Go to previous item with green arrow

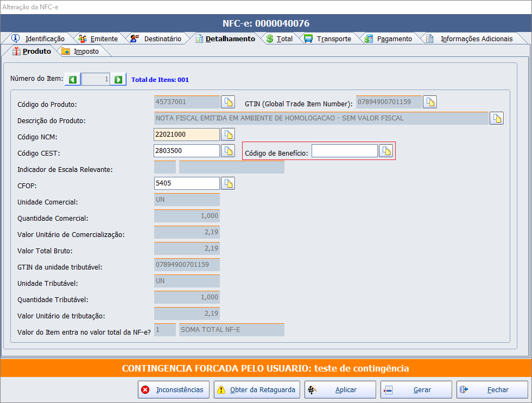coord(73,80)
